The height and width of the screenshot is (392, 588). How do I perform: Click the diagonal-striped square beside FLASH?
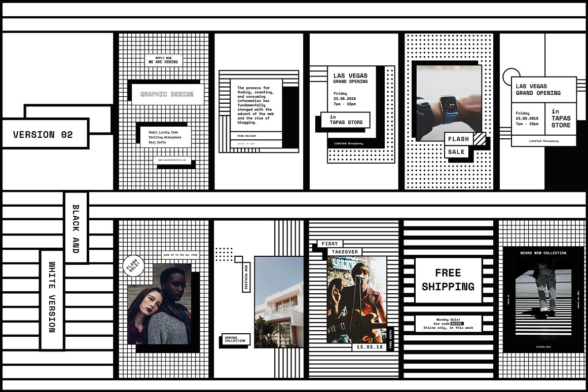480,138
